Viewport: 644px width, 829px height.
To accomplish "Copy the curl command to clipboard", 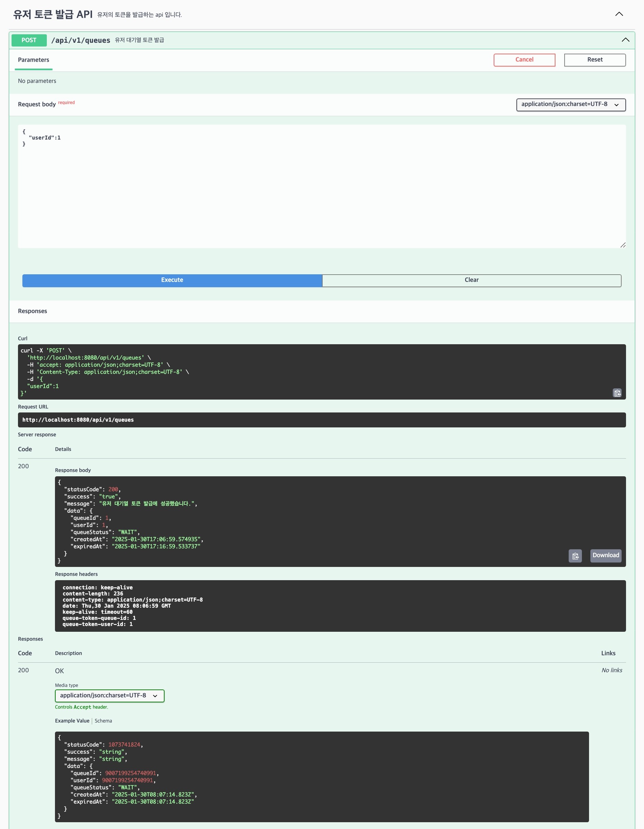I will pos(617,393).
